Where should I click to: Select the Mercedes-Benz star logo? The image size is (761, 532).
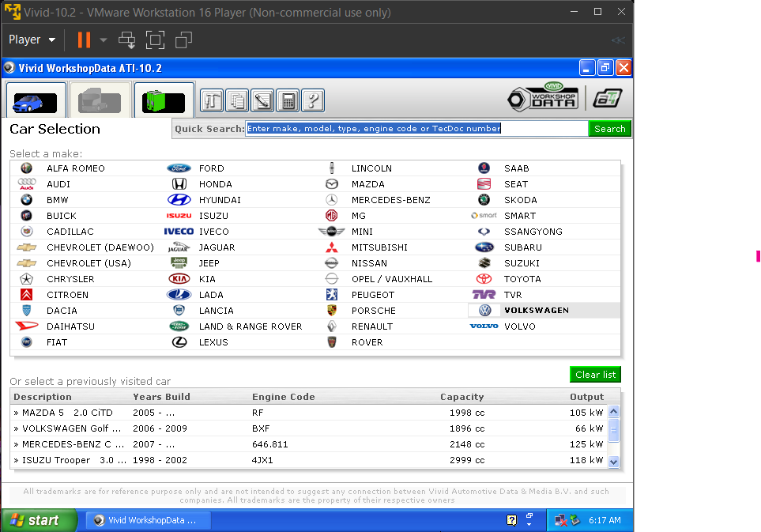pyautogui.click(x=331, y=200)
